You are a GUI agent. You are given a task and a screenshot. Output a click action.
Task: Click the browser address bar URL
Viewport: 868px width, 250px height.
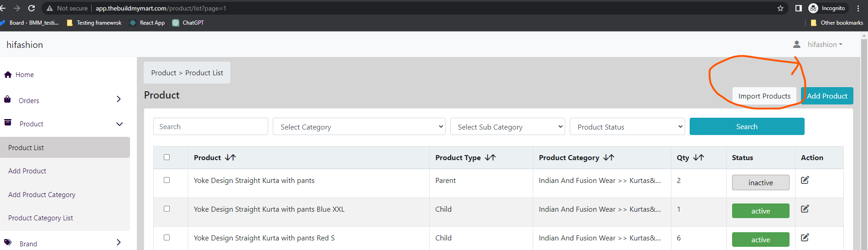point(161,8)
